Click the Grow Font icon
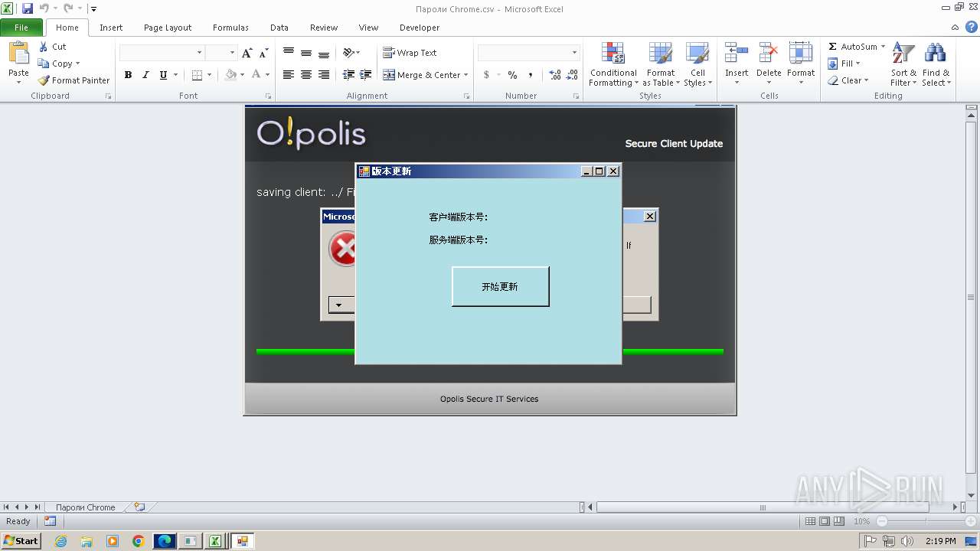This screenshot has width=980, height=551. (x=247, y=53)
